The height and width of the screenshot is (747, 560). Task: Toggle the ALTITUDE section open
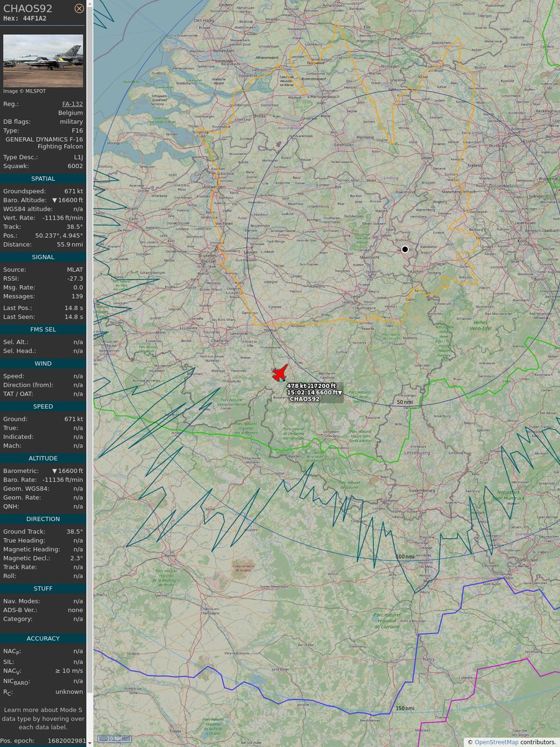click(44, 458)
